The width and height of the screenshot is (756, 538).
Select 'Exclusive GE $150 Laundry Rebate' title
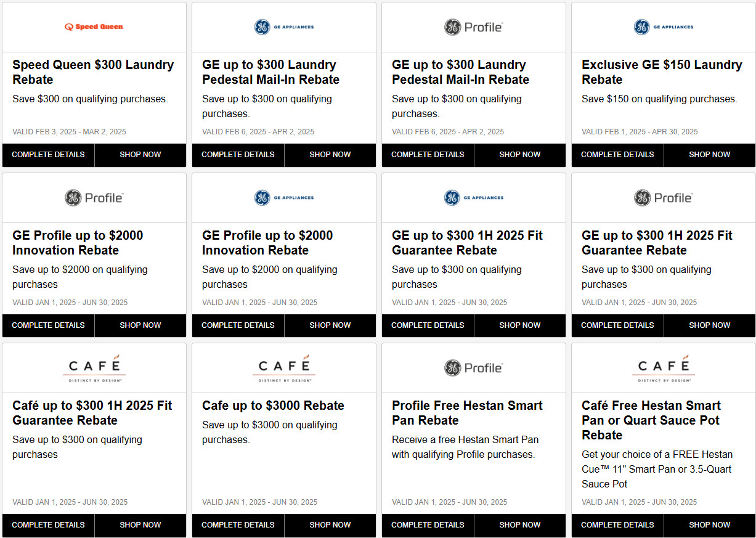coord(662,72)
